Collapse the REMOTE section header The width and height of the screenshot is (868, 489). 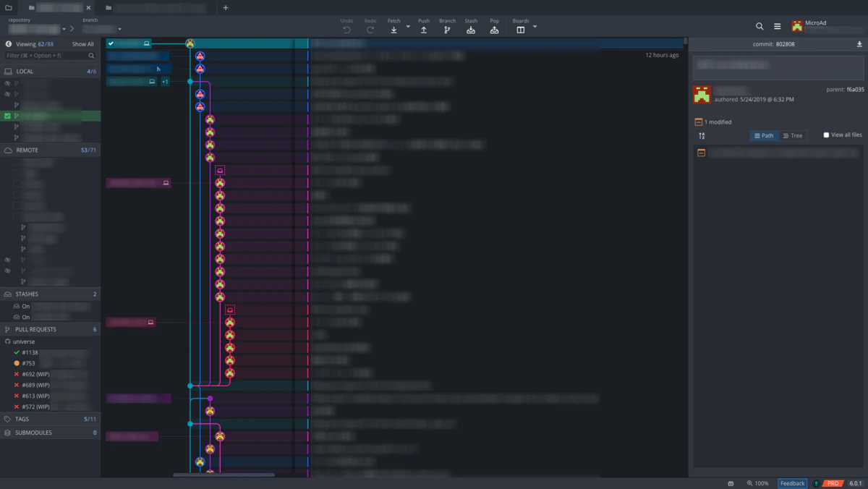tap(50, 150)
